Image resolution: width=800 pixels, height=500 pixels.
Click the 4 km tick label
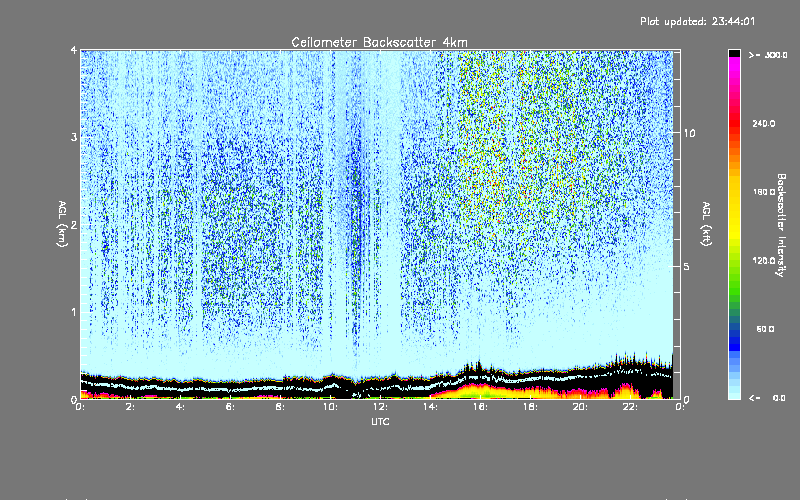[x=74, y=50]
